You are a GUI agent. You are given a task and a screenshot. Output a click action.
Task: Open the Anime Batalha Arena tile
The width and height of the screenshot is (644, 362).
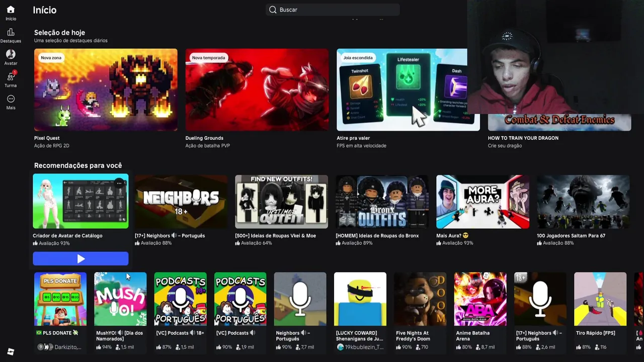[480, 299]
